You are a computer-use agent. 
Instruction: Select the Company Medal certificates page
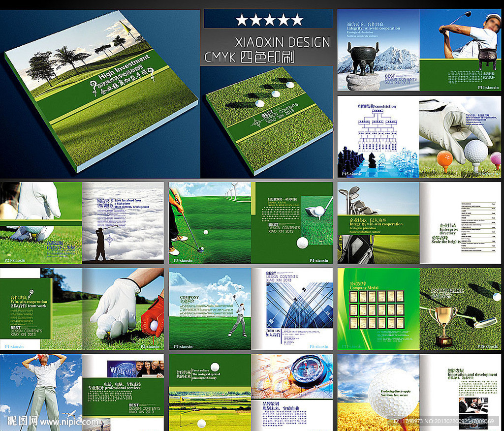tap(378, 309)
